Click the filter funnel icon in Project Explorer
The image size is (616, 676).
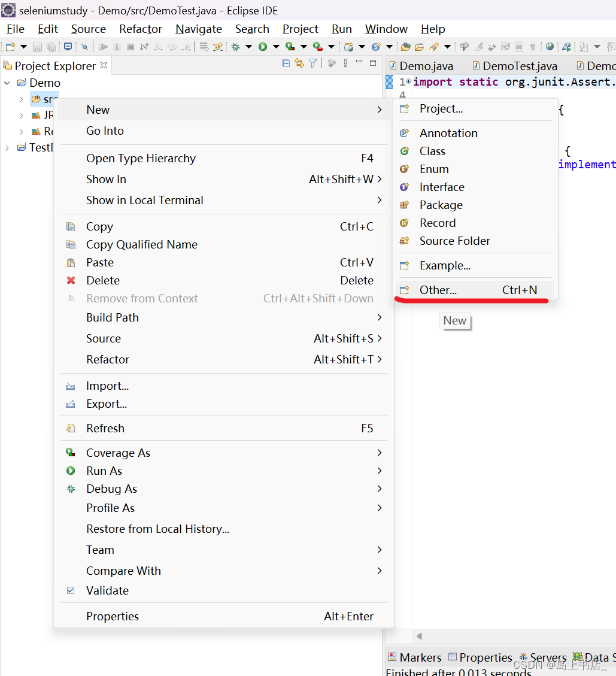[313, 63]
